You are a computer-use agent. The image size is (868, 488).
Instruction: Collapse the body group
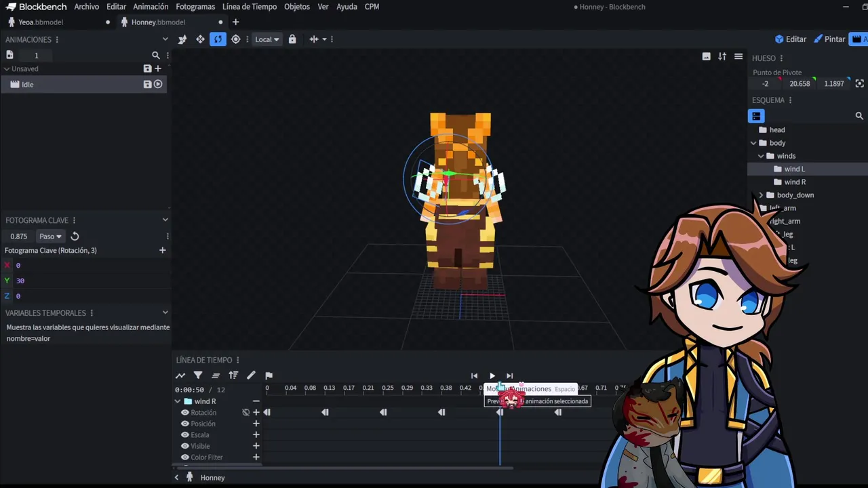tap(753, 143)
